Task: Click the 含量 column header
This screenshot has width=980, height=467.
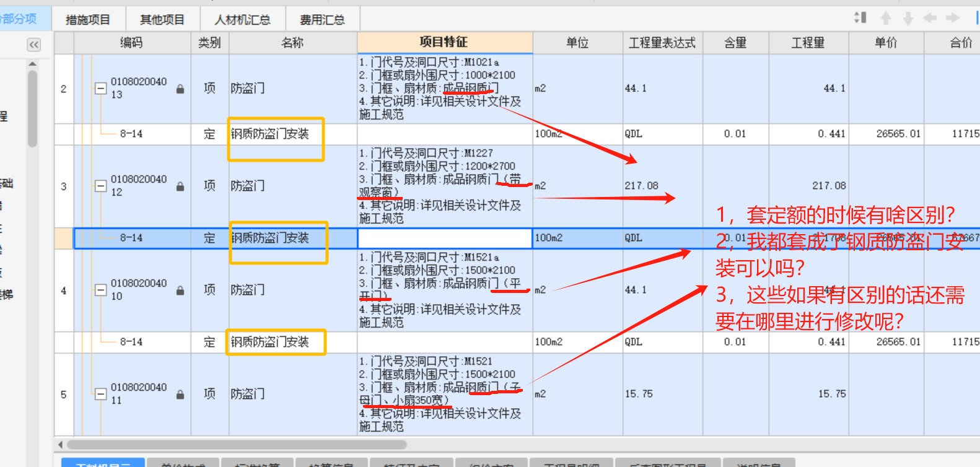Action: (735, 43)
